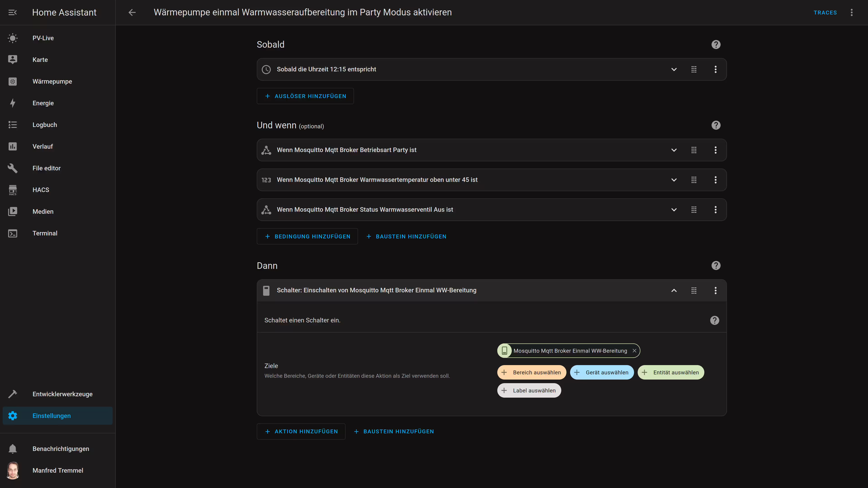868x488 pixels.
Task: Open the HACS page
Action: (x=58, y=190)
